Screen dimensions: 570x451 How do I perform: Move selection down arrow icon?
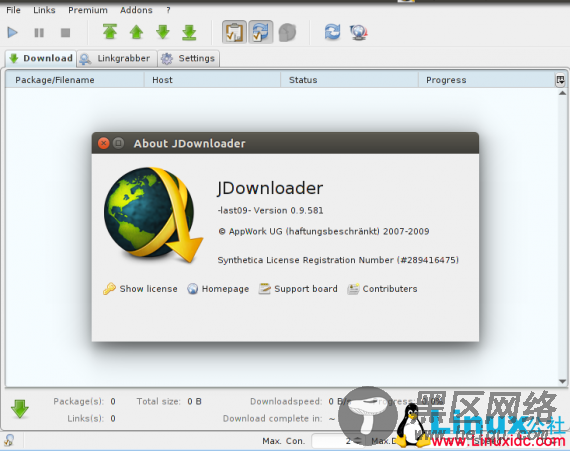click(163, 32)
